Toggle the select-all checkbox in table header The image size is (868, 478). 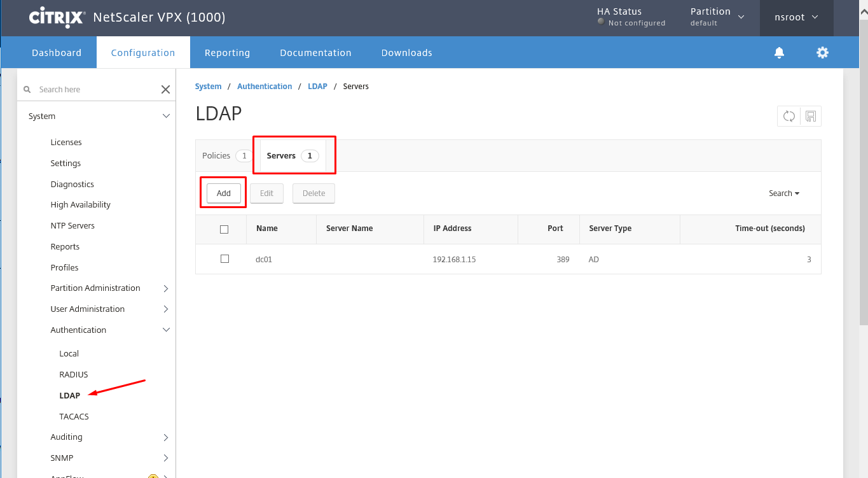pyautogui.click(x=224, y=229)
